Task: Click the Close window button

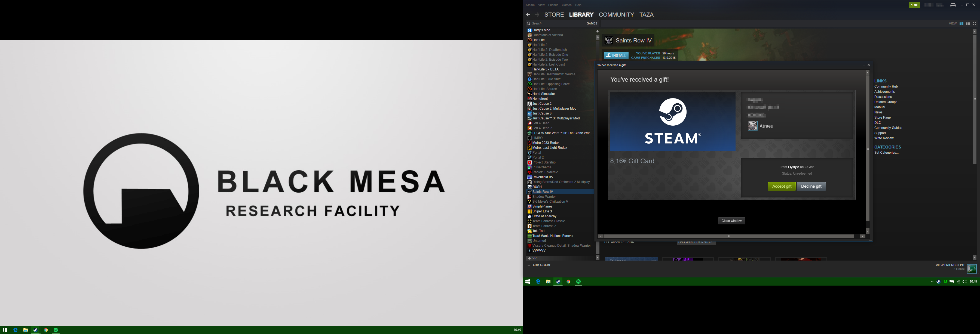Action: [x=731, y=221]
